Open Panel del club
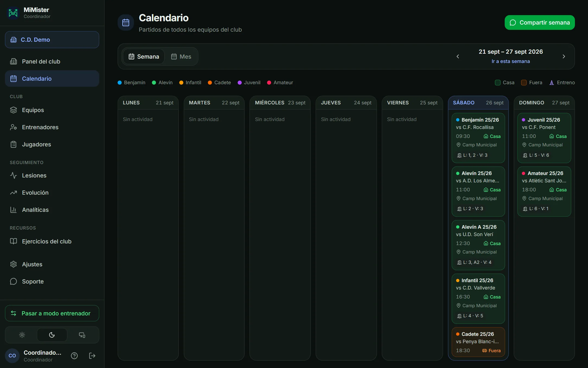 tap(52, 62)
